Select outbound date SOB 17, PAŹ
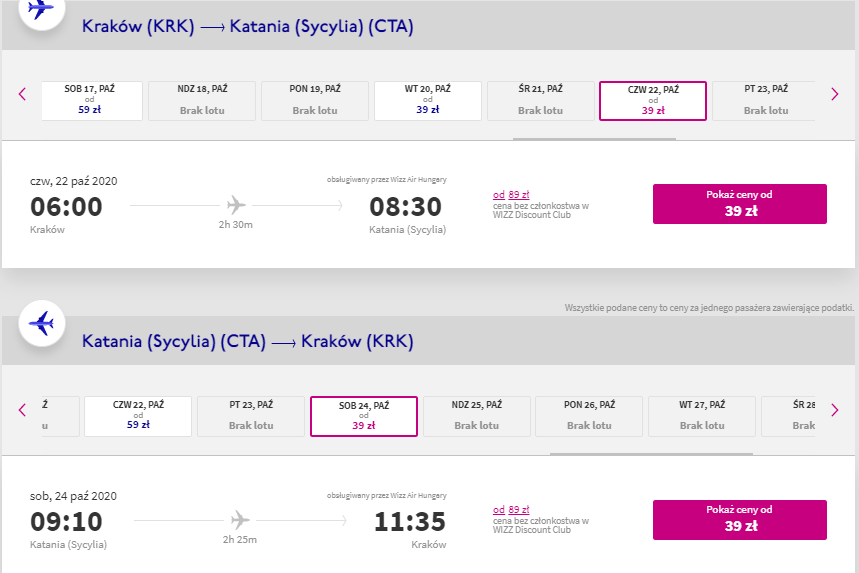Image resolution: width=859 pixels, height=573 pixels. 91,101
